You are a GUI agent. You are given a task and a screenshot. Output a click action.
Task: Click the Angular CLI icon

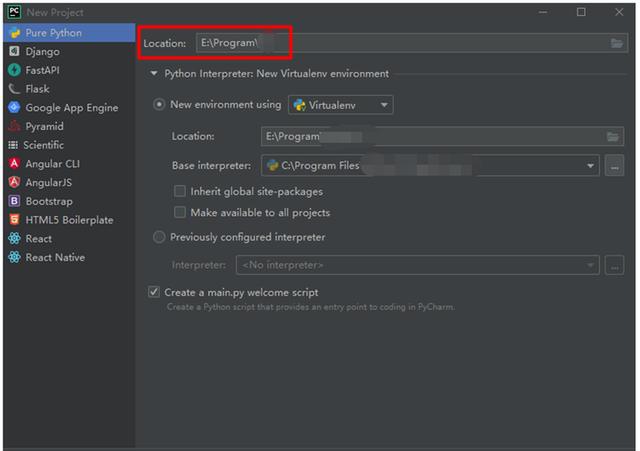click(x=14, y=163)
